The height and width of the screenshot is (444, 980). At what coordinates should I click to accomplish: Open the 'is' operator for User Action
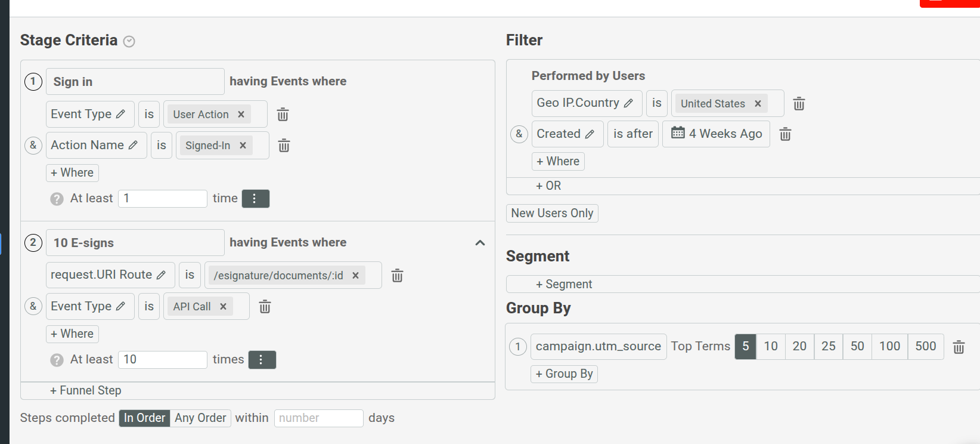(149, 114)
